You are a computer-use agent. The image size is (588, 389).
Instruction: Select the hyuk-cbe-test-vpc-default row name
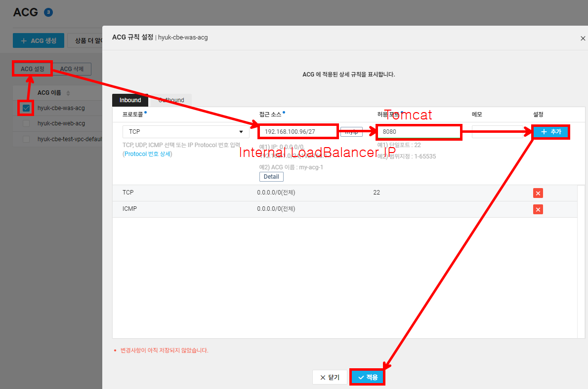point(70,139)
